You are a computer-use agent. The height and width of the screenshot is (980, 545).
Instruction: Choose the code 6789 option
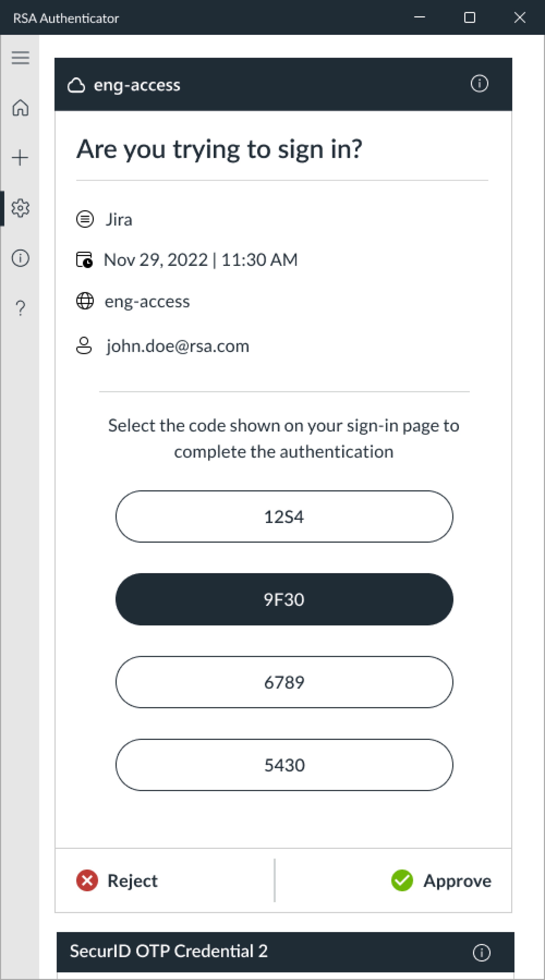284,682
